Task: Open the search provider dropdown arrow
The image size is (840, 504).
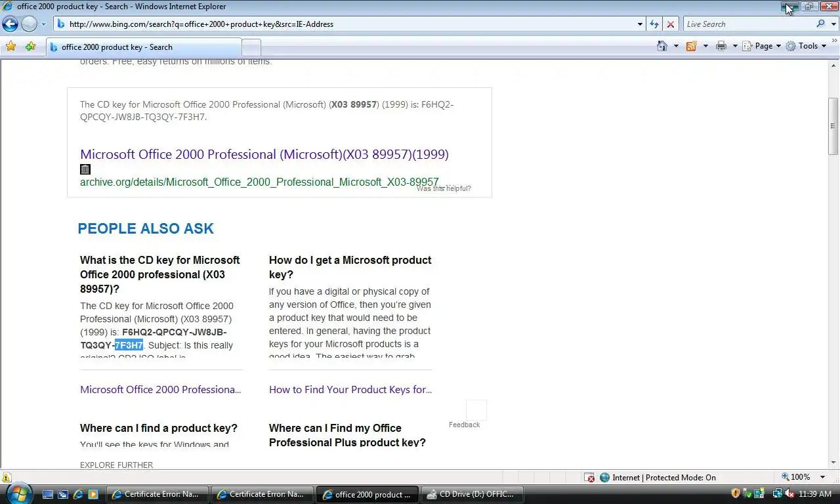Action: point(833,24)
